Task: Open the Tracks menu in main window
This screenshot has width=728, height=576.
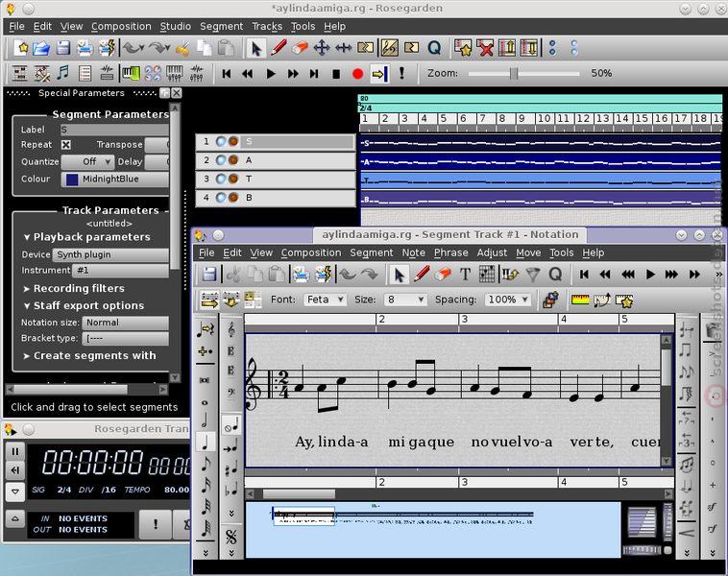Action: (267, 27)
